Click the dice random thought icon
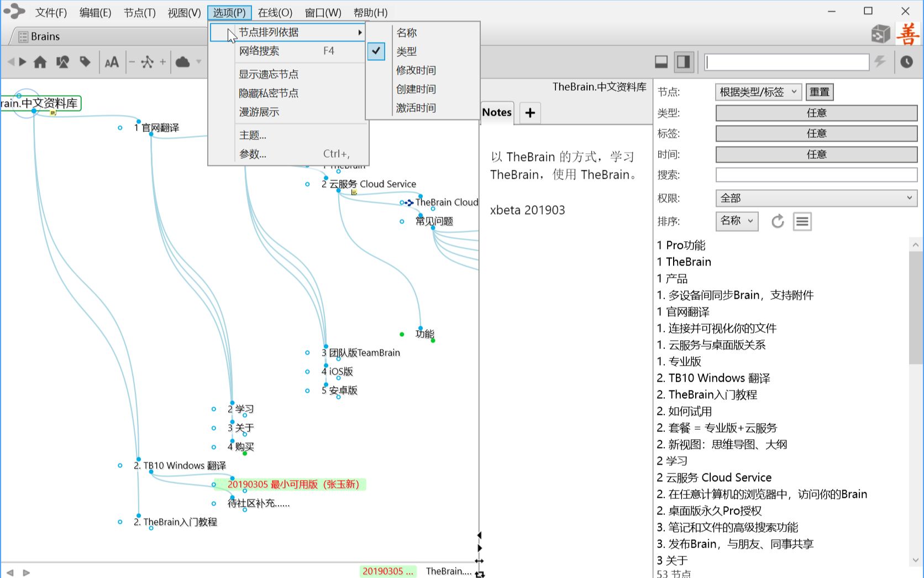 pos(880,34)
